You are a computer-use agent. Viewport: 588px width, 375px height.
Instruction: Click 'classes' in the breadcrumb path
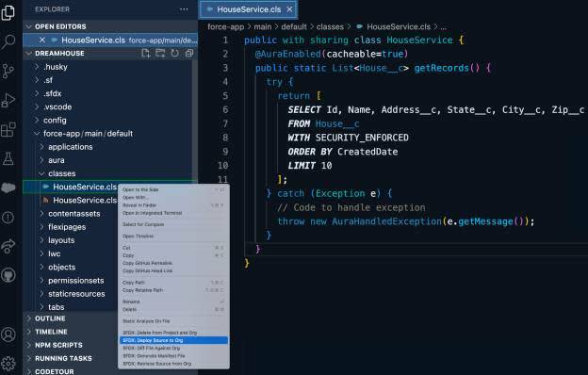click(330, 27)
